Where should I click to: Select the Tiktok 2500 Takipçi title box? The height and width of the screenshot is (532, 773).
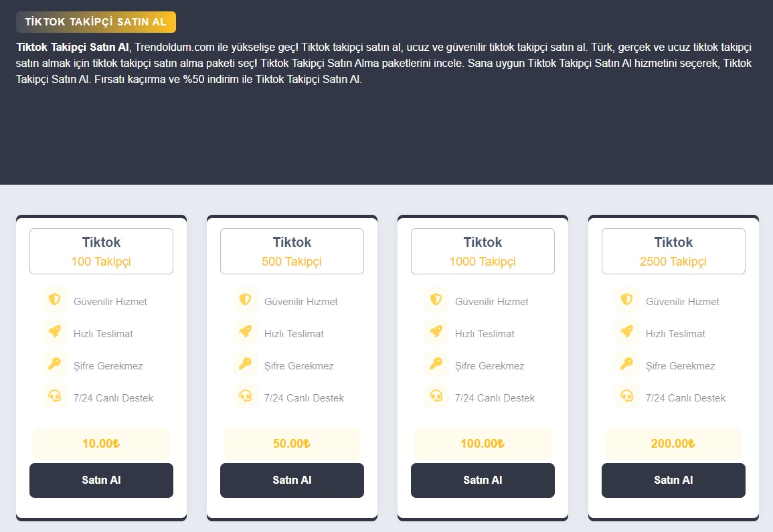673,252
